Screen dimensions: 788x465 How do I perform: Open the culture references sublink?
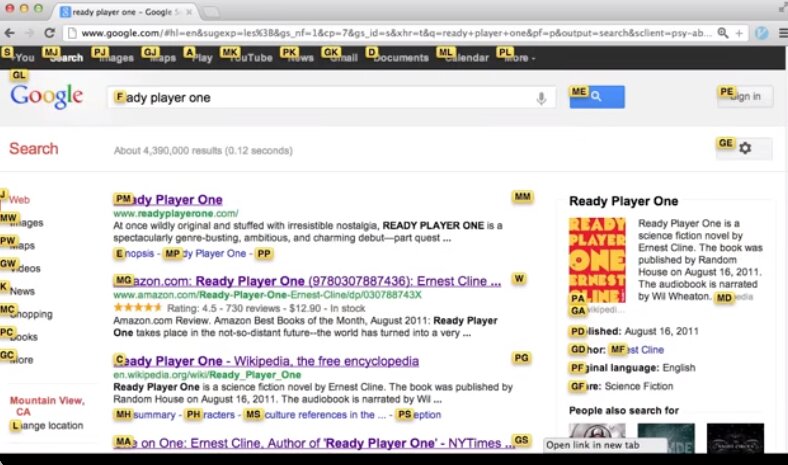tap(316, 415)
